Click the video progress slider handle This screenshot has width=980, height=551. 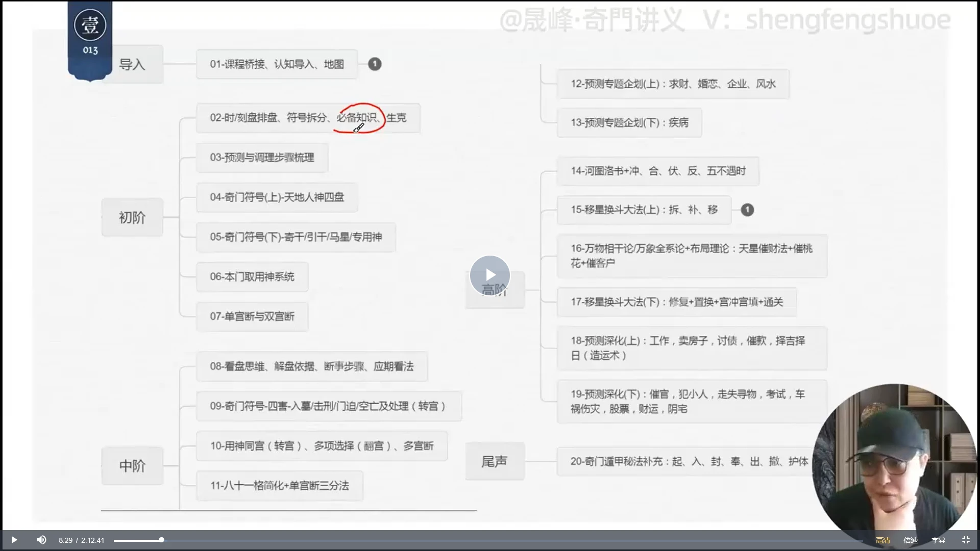tap(161, 540)
